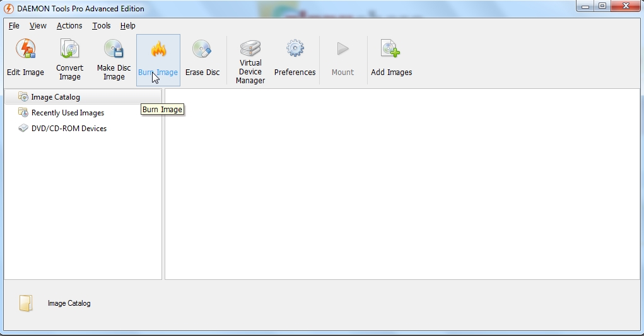Open the Edit Image tool

pyautogui.click(x=25, y=60)
